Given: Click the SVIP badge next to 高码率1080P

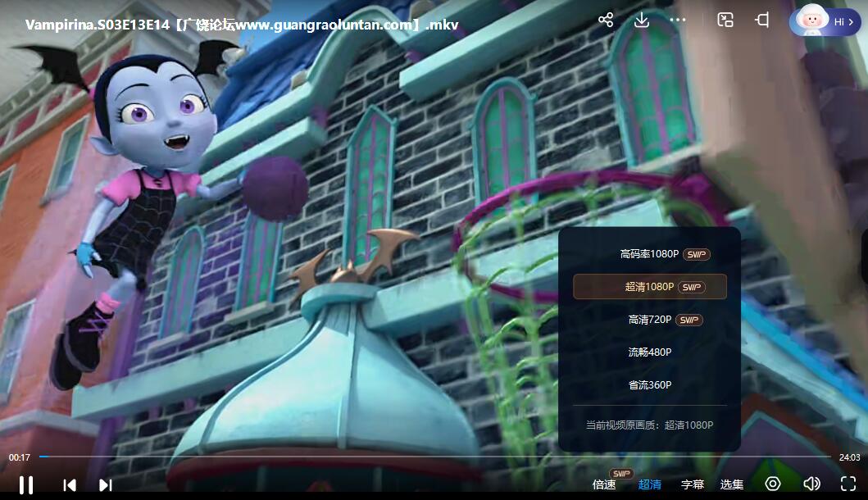Looking at the screenshot, I should [x=697, y=254].
